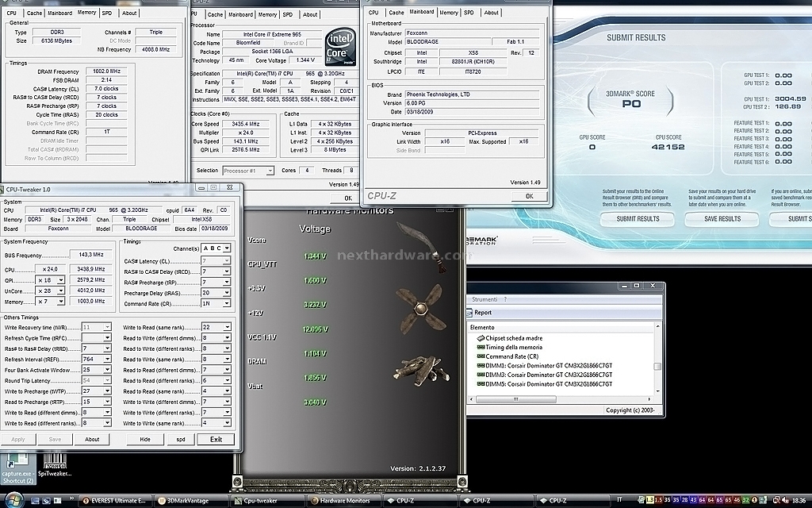Click the CPU SCORE value 42152
812x508 pixels.
[x=668, y=147]
